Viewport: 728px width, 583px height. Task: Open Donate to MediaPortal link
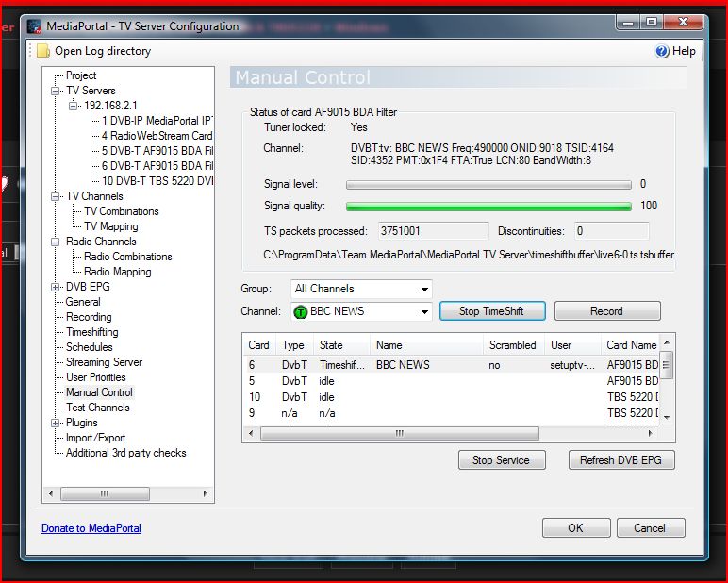pyautogui.click(x=91, y=528)
